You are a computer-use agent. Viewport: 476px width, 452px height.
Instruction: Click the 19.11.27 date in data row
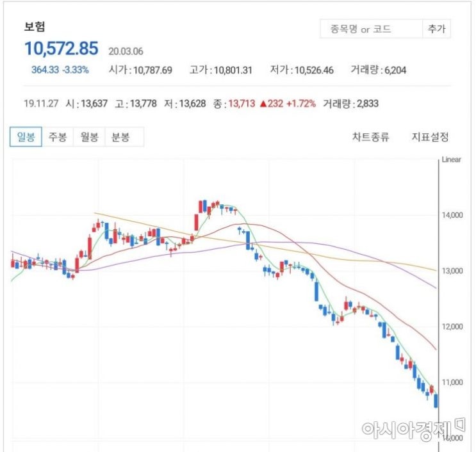[x=41, y=104]
